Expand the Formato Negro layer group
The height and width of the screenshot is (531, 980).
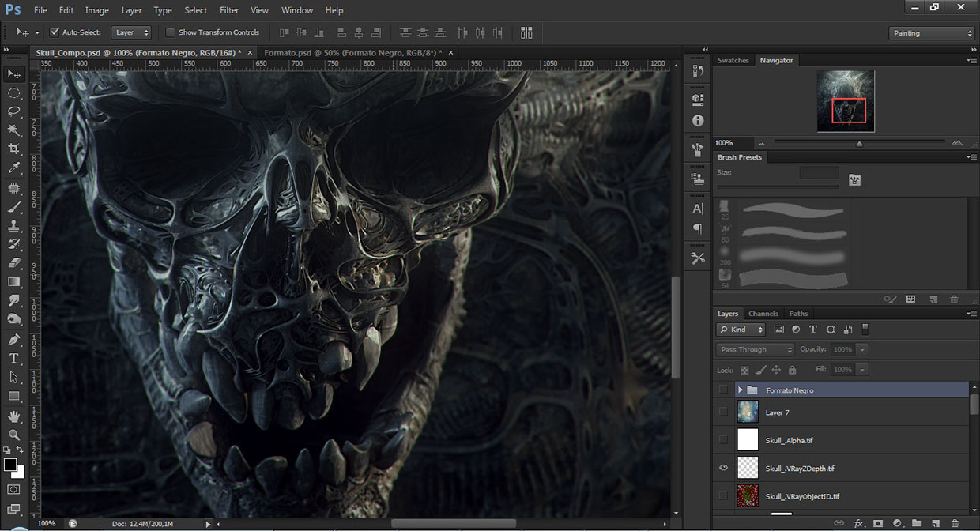[x=741, y=390]
